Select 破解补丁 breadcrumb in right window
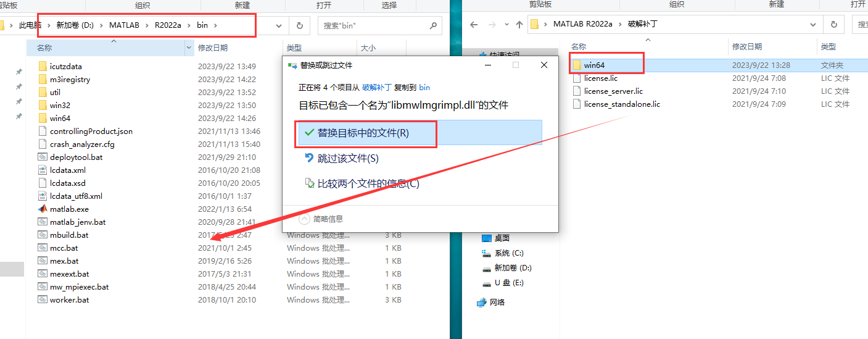Image resolution: width=868 pixels, height=339 pixels. tap(642, 25)
